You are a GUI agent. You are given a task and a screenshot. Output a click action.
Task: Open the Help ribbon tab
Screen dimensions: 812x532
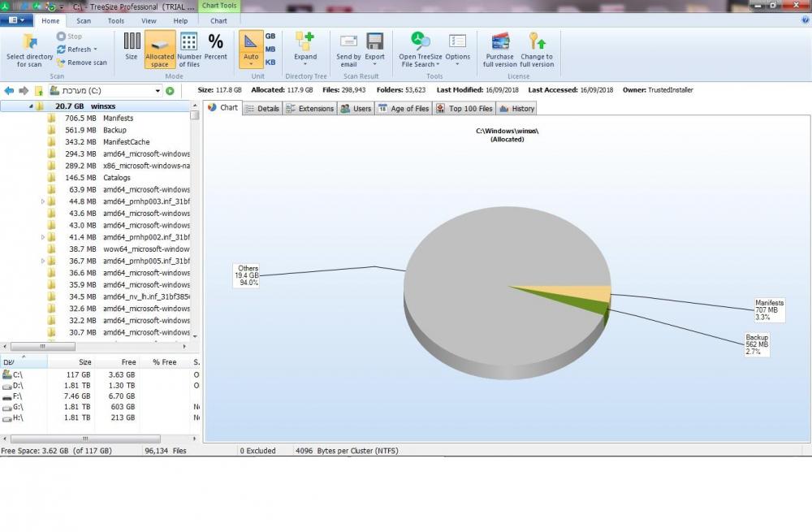point(181,21)
